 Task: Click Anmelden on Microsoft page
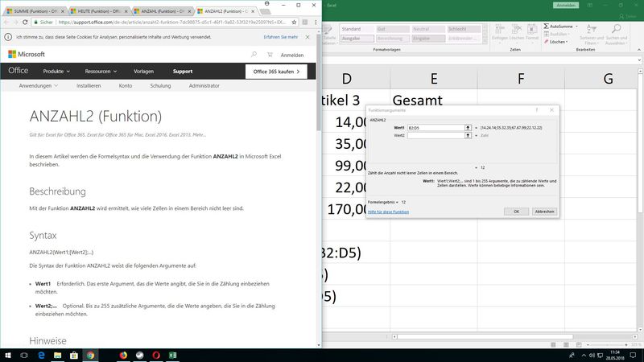click(292, 55)
